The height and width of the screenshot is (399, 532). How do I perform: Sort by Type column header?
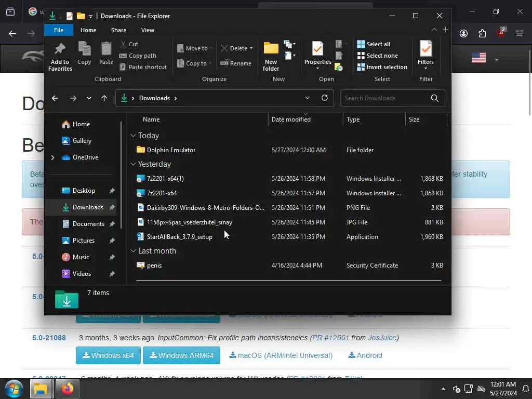pos(374,119)
